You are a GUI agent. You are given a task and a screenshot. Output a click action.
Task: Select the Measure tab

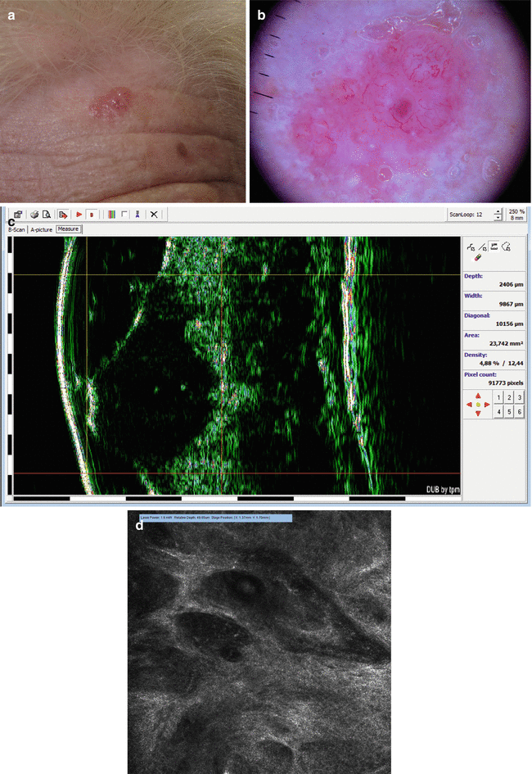pos(69,230)
